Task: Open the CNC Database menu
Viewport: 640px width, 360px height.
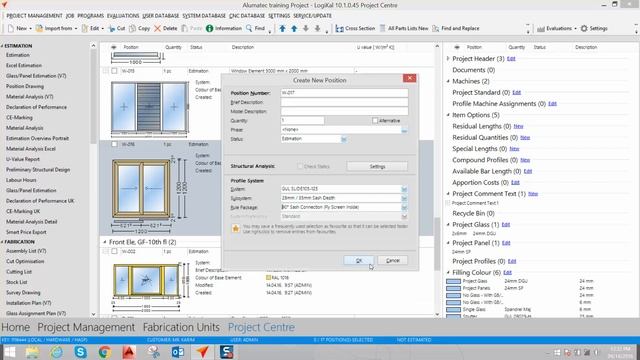Action: click(x=247, y=16)
